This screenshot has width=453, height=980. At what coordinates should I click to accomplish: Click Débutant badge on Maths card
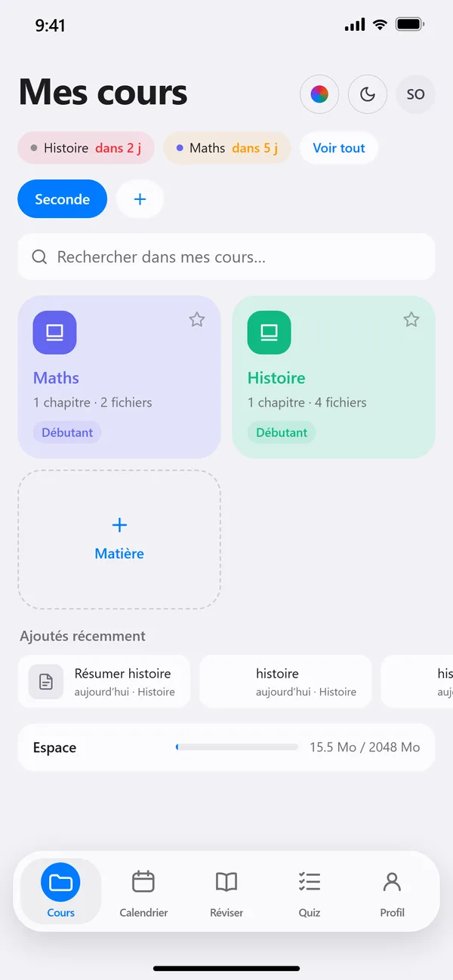pyautogui.click(x=67, y=432)
